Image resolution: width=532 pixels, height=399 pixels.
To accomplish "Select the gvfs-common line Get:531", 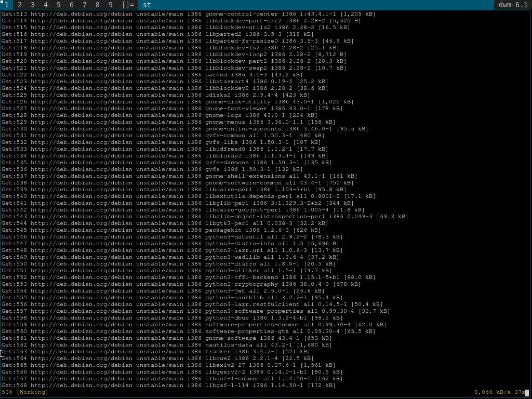I will point(163,136).
